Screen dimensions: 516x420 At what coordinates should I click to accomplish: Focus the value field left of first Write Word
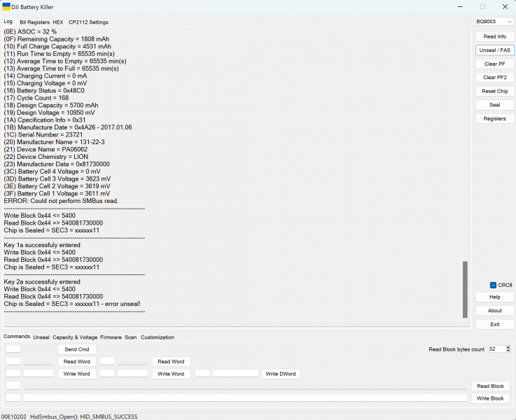coord(39,373)
